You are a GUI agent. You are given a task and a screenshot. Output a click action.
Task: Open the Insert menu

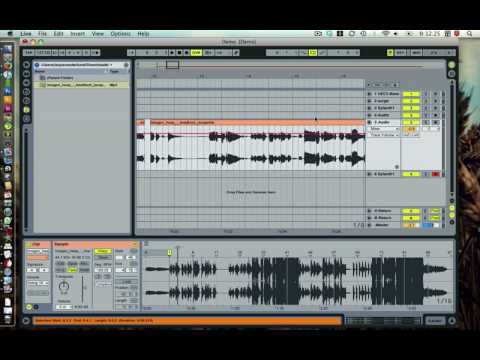(x=77, y=34)
